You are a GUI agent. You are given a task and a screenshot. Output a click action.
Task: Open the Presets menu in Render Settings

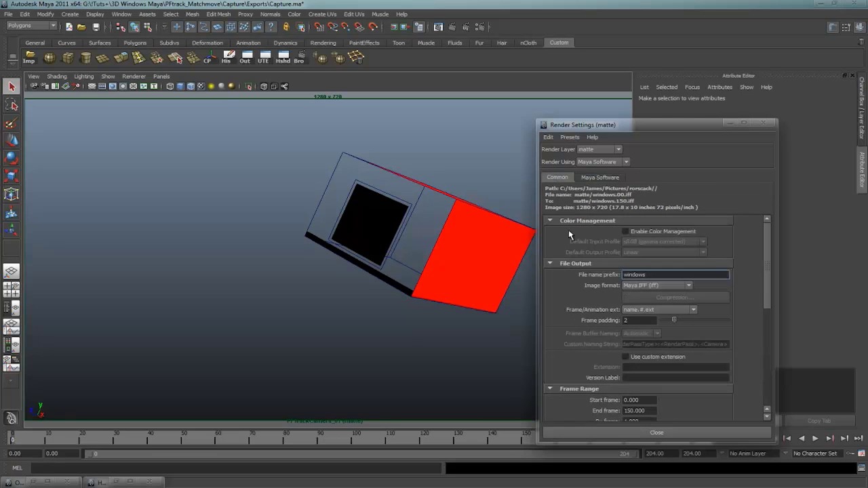coord(570,137)
